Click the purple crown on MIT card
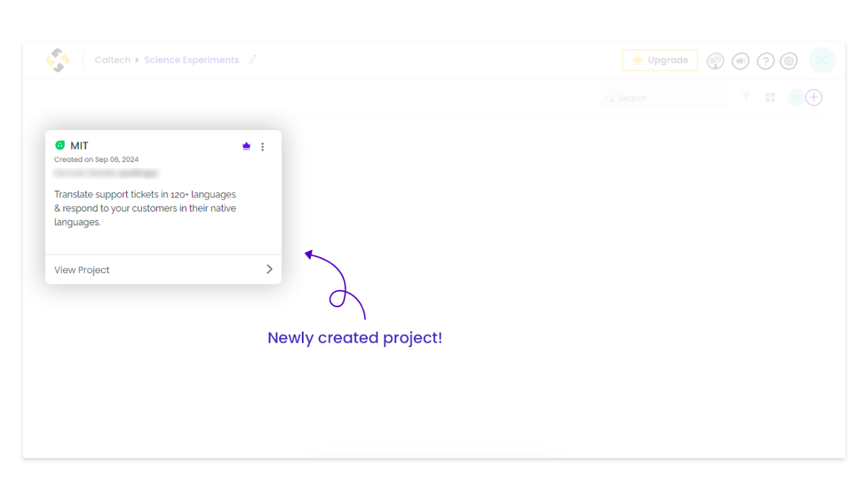 [246, 146]
